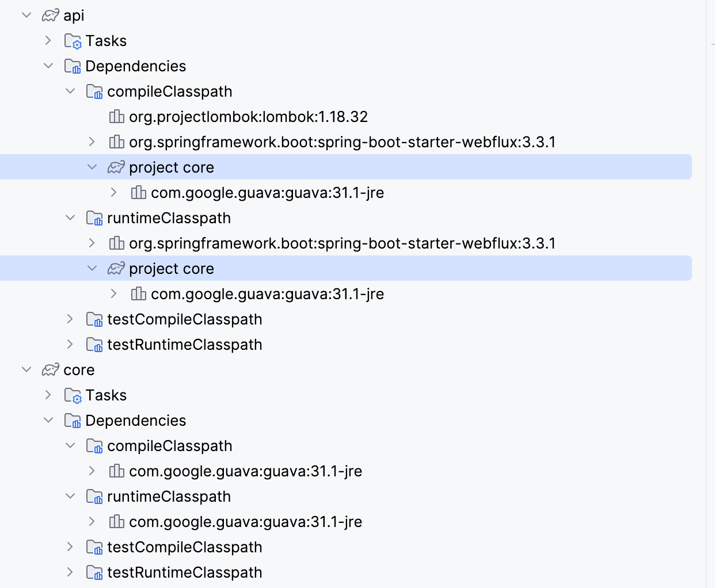
Task: Click the Tasks folder icon under api
Action: click(73, 41)
